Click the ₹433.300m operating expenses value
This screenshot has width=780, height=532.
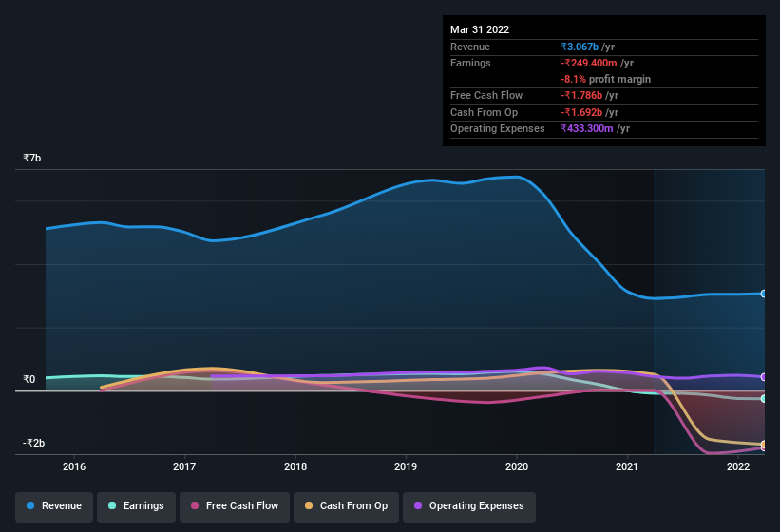pos(587,129)
